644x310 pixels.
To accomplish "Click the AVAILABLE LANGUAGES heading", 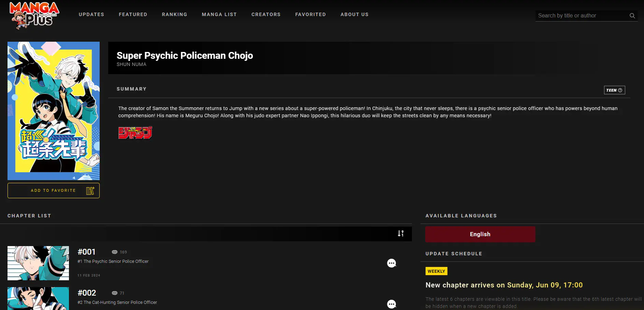I will click(461, 216).
